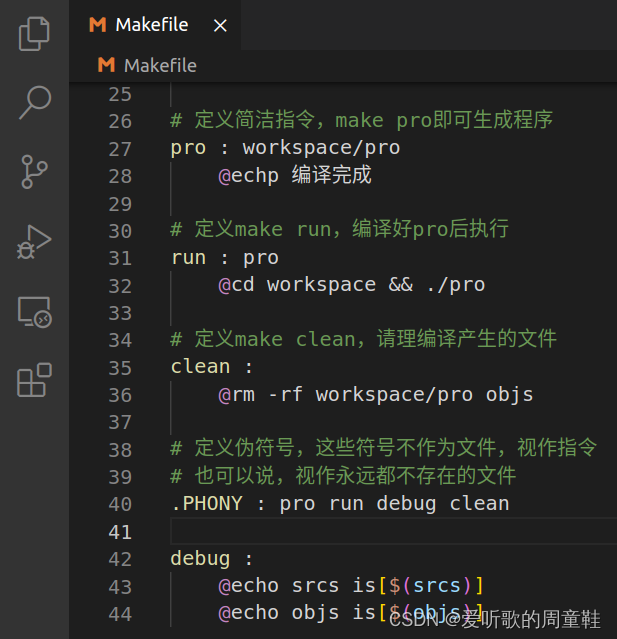Image resolution: width=617 pixels, height=639 pixels.
Task: Click the orange M icon in the Makefile tab
Action: pyautogui.click(x=98, y=25)
